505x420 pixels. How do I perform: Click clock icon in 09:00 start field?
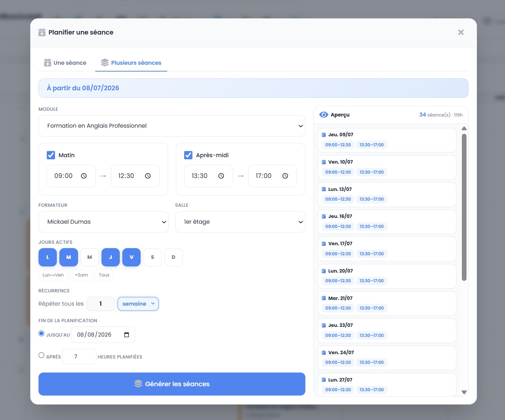coord(84,176)
